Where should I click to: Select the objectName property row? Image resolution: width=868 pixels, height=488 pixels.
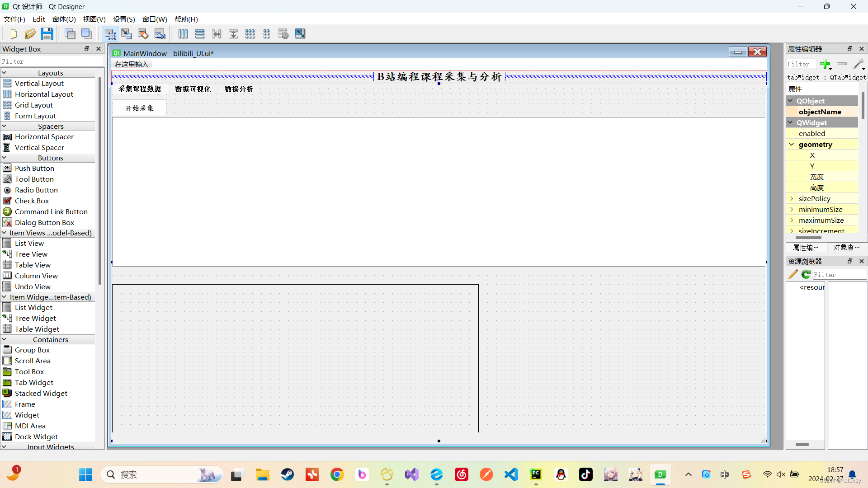pos(822,112)
